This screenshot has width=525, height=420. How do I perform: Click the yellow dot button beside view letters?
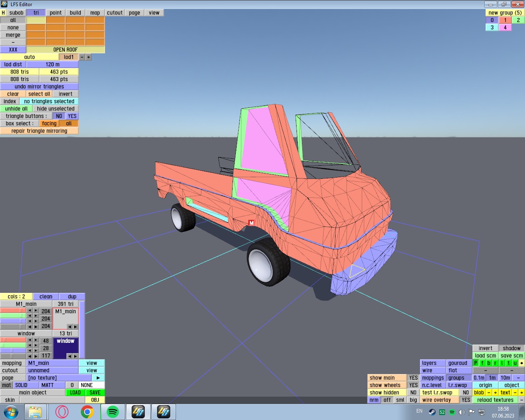[522, 363]
